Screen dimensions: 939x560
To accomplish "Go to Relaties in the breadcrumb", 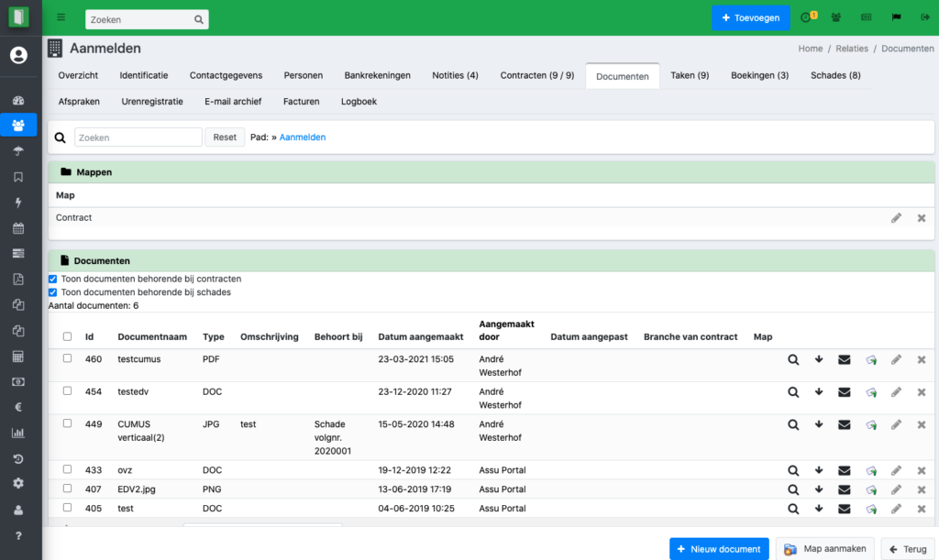I will point(852,49).
